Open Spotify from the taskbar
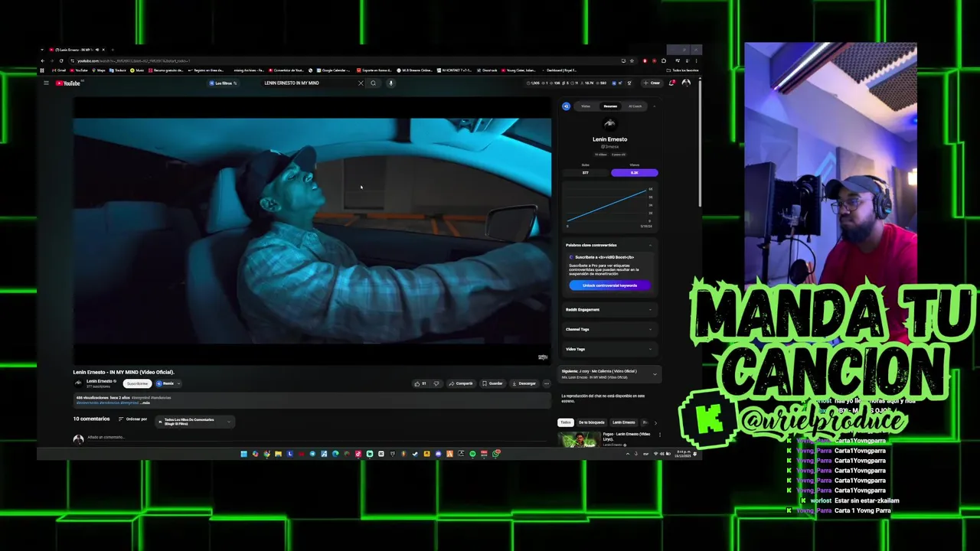Image resolution: width=980 pixels, height=551 pixels. pos(472,454)
